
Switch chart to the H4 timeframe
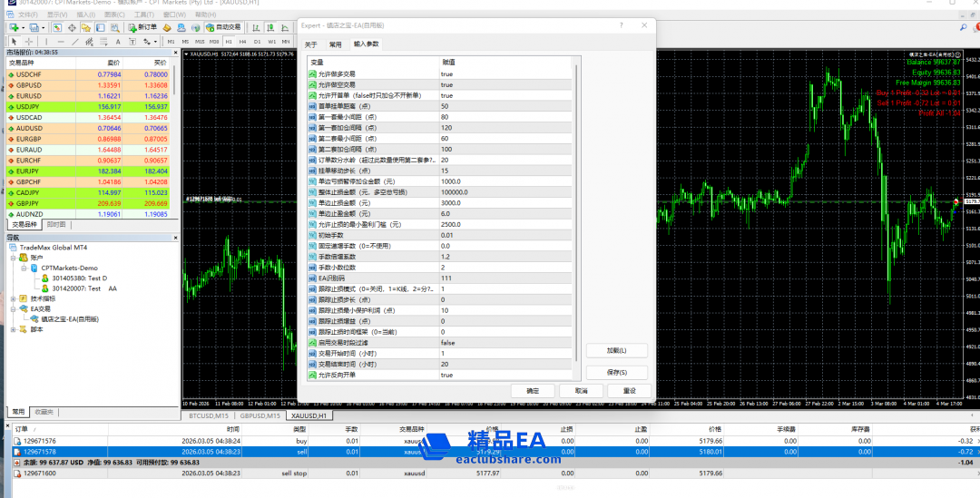243,42
